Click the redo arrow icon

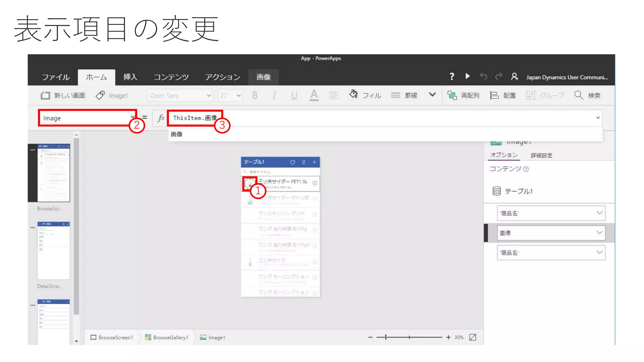click(x=499, y=76)
